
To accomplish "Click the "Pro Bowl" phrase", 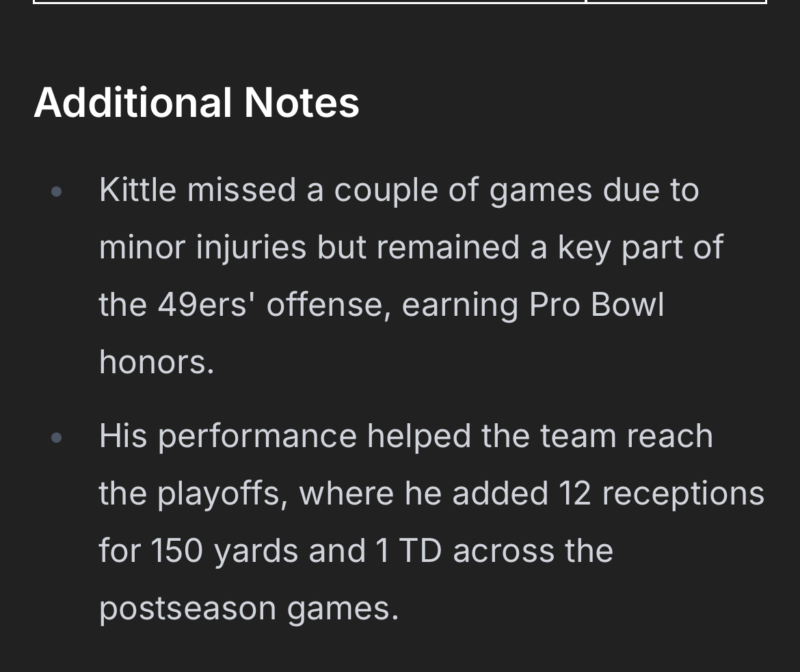I will pos(597,305).
